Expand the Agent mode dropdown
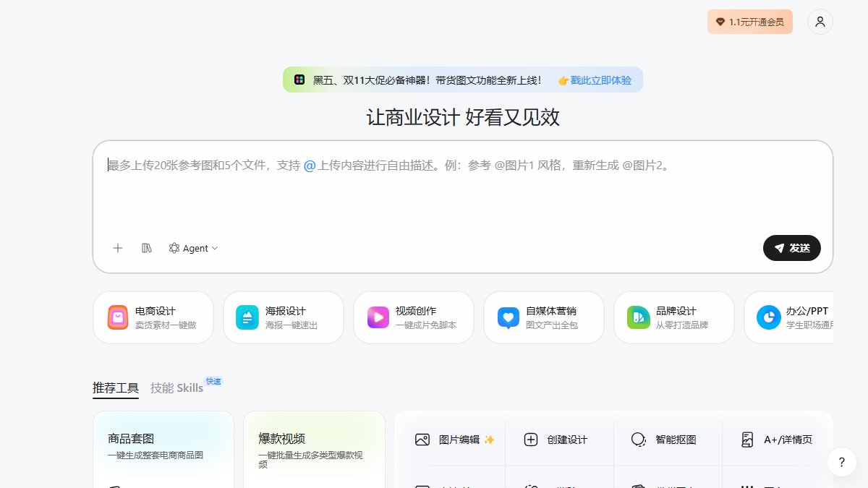868x488 pixels. coord(193,248)
